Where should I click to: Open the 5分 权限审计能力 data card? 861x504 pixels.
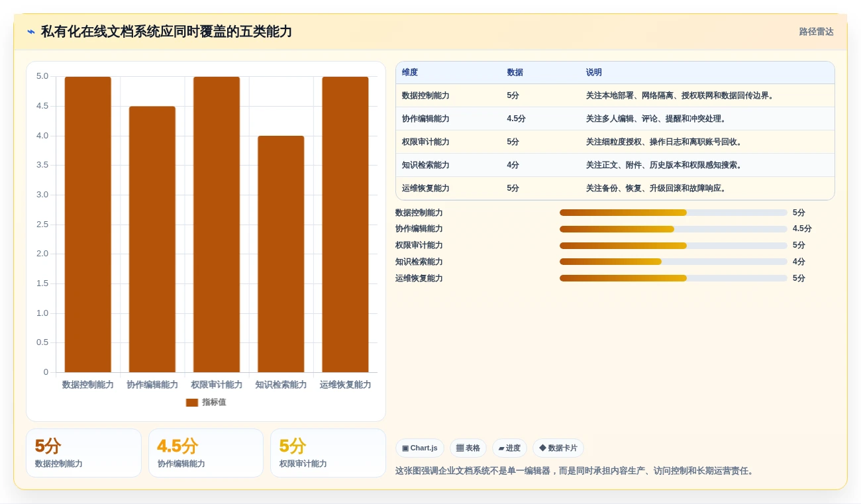coord(328,453)
